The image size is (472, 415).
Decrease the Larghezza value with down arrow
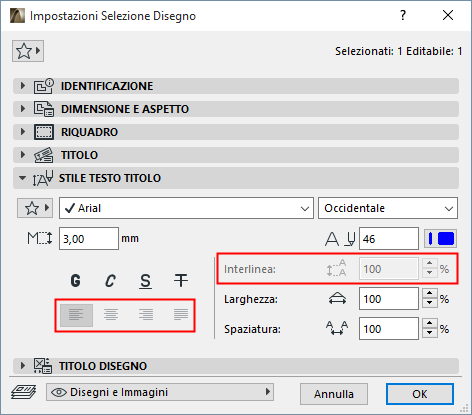pos(430,303)
